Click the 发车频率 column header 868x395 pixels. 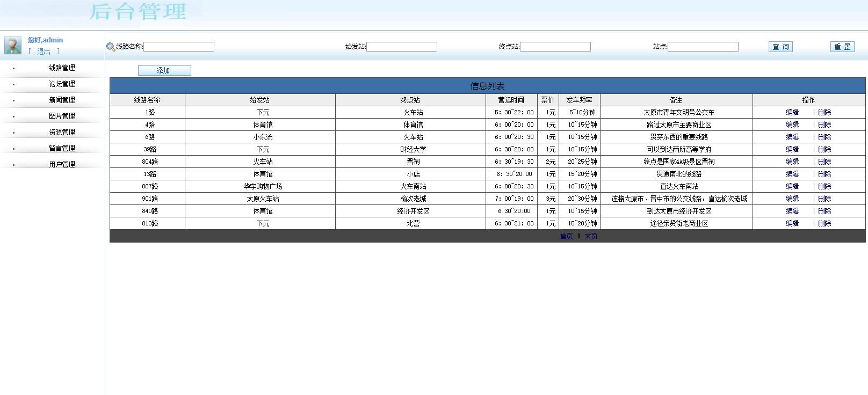pyautogui.click(x=580, y=100)
